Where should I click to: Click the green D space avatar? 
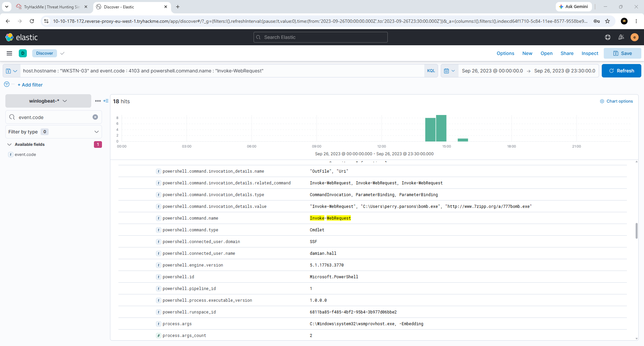(x=23, y=53)
